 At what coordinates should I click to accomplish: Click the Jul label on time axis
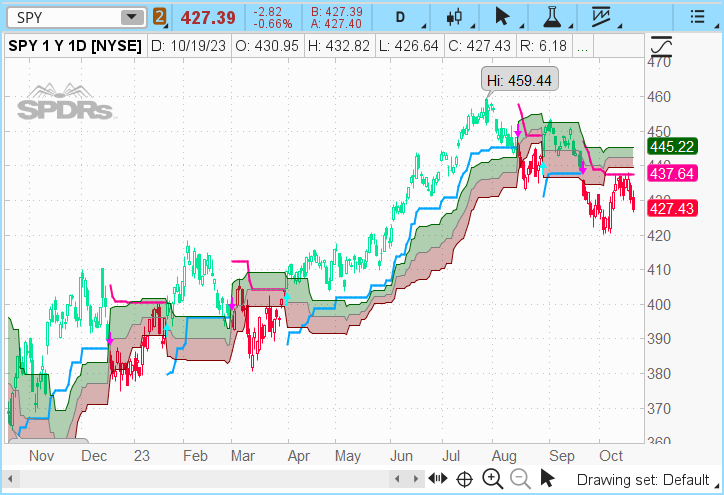coord(451,456)
